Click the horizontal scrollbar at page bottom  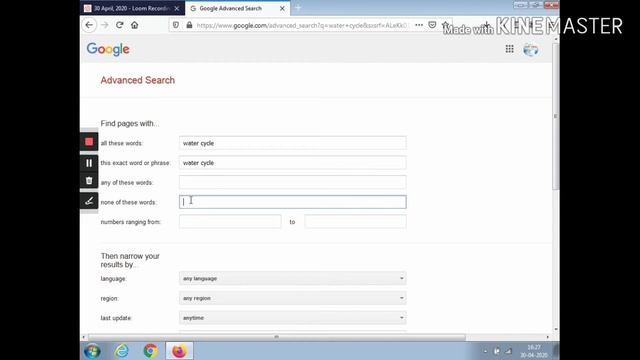pos(277,337)
